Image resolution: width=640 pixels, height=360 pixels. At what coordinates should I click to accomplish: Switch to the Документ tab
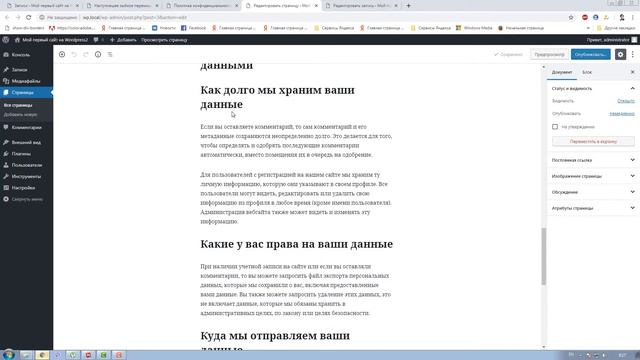[562, 72]
